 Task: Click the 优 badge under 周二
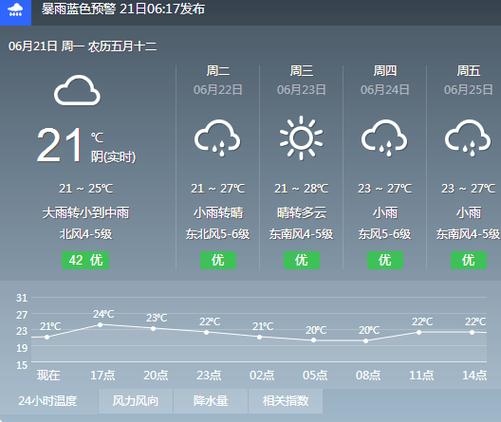point(218,260)
